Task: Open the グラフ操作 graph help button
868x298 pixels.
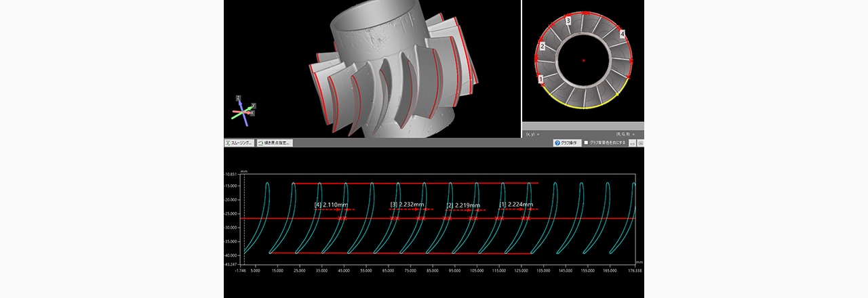Action: click(x=566, y=143)
